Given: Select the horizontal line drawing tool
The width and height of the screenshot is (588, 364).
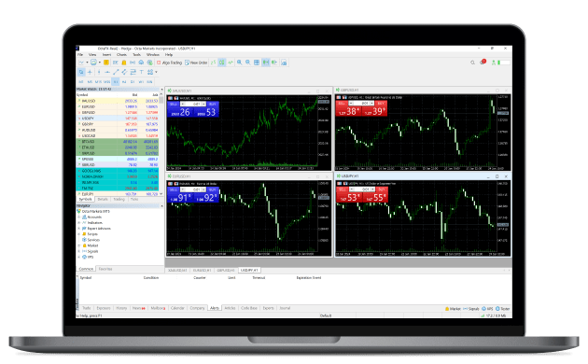Looking at the screenshot, I should pyautogui.click(x=107, y=72).
